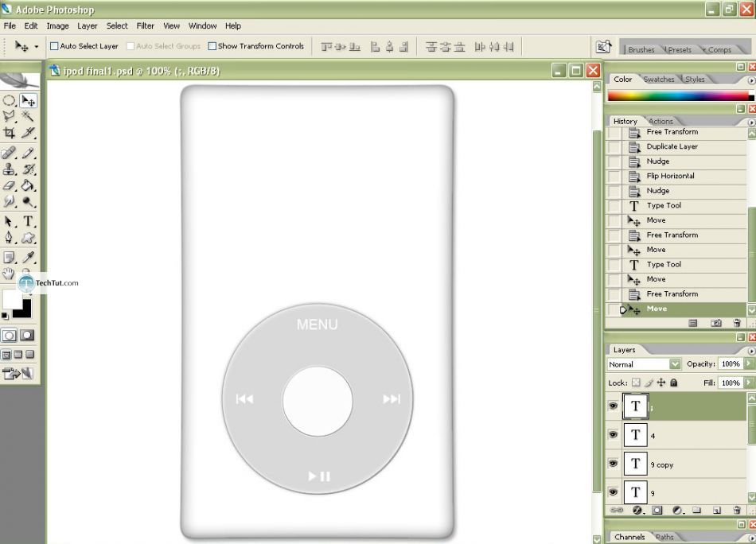
Task: Select the Clone Stamp tool
Action: (10, 169)
